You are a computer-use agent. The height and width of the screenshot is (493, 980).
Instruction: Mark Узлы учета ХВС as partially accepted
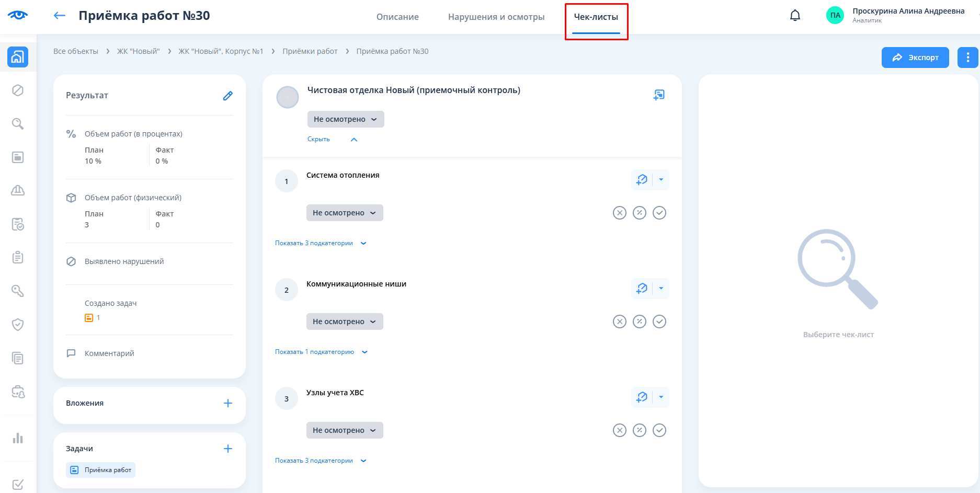(x=640, y=430)
